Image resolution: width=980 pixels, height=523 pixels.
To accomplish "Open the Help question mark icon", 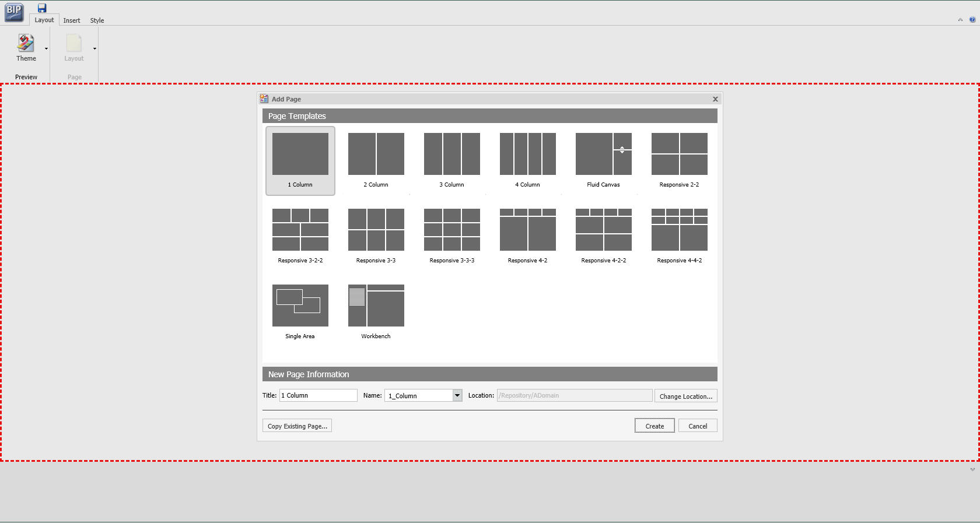I will pyautogui.click(x=972, y=20).
